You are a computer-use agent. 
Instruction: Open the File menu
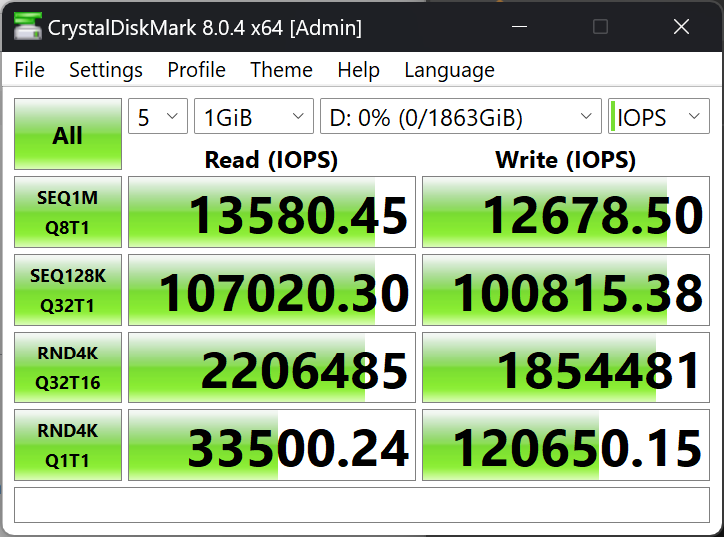click(30, 70)
